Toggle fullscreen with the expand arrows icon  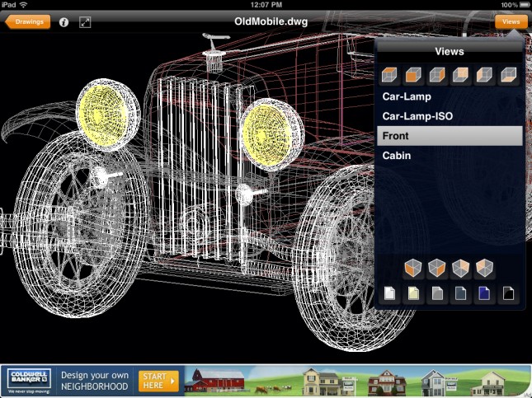point(85,22)
